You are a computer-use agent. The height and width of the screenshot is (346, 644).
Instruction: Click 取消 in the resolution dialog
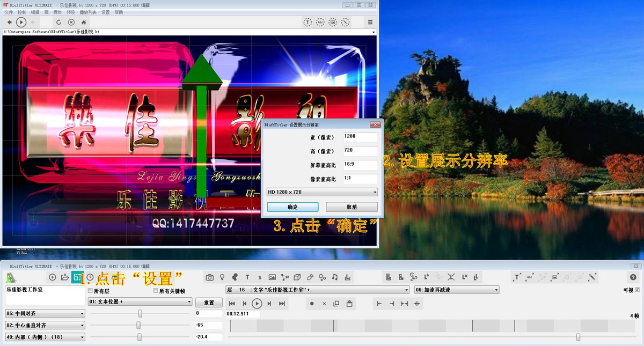tap(352, 207)
